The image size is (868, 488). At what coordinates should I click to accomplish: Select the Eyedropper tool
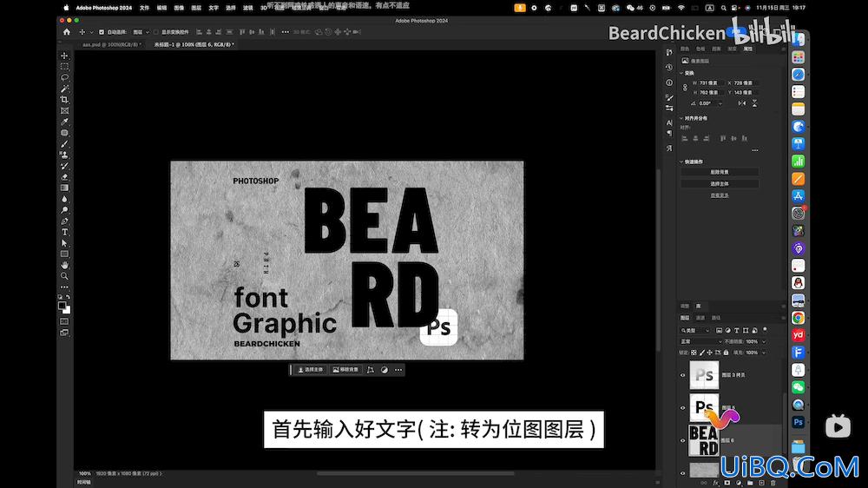coord(64,122)
